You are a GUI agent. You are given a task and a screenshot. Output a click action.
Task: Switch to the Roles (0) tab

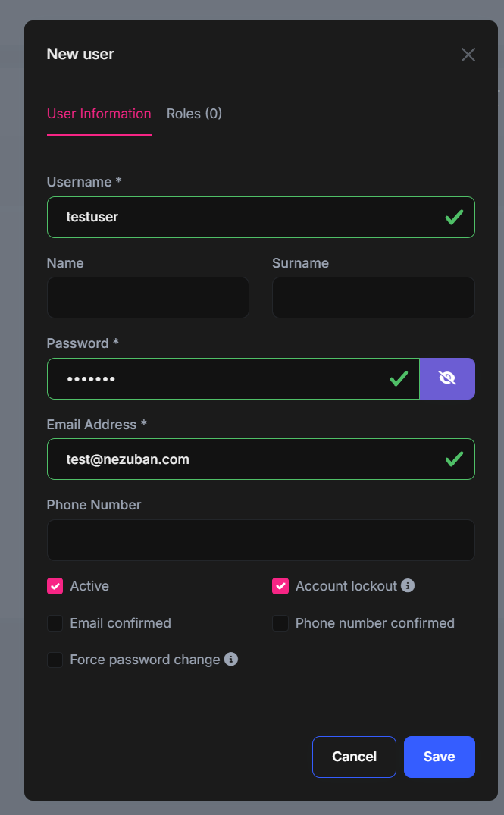(194, 114)
